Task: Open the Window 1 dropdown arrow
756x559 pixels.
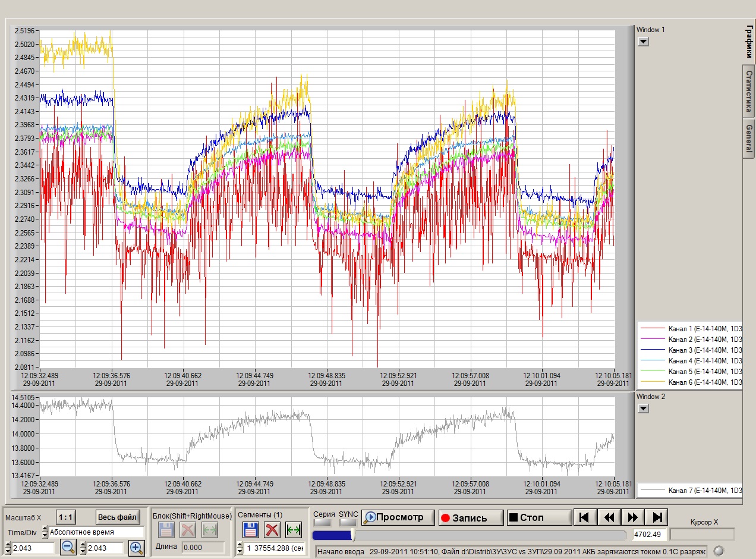Action: (643, 42)
